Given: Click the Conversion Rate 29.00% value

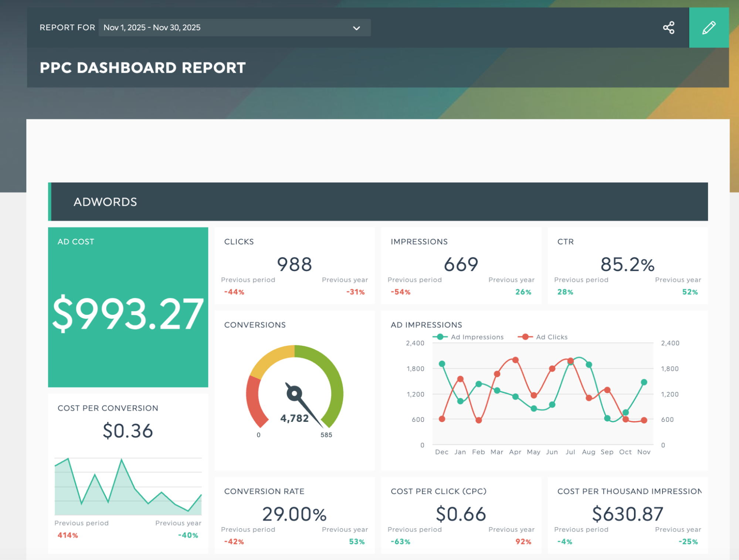Looking at the screenshot, I should pos(295,514).
